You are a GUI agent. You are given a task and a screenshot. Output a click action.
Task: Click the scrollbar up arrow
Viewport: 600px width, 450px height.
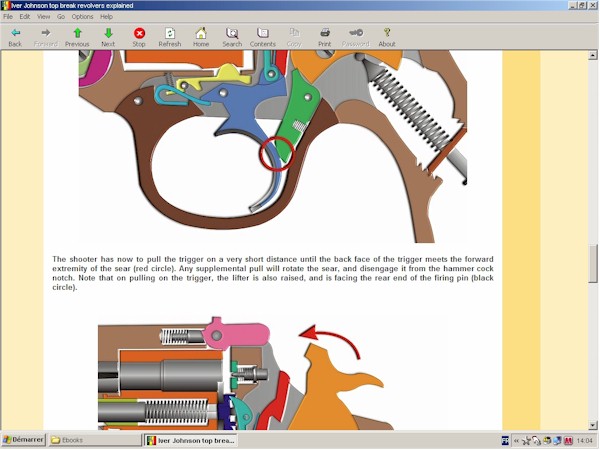[593, 55]
